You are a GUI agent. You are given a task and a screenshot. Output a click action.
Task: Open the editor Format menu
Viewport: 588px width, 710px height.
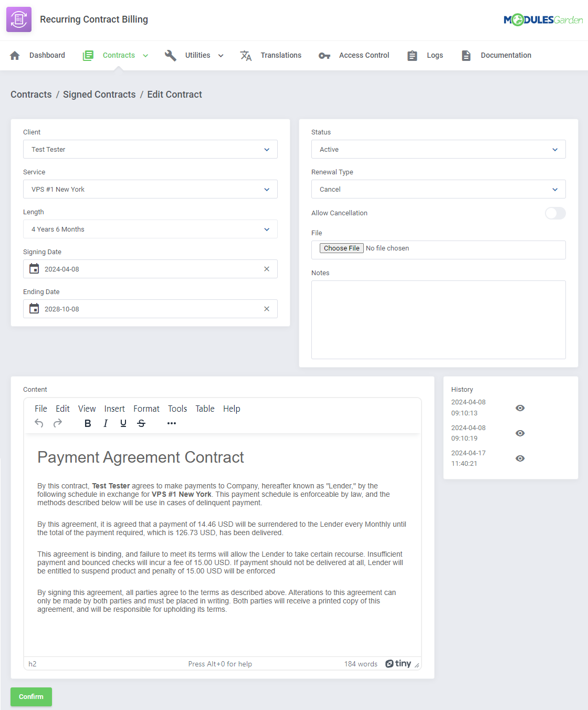click(146, 409)
